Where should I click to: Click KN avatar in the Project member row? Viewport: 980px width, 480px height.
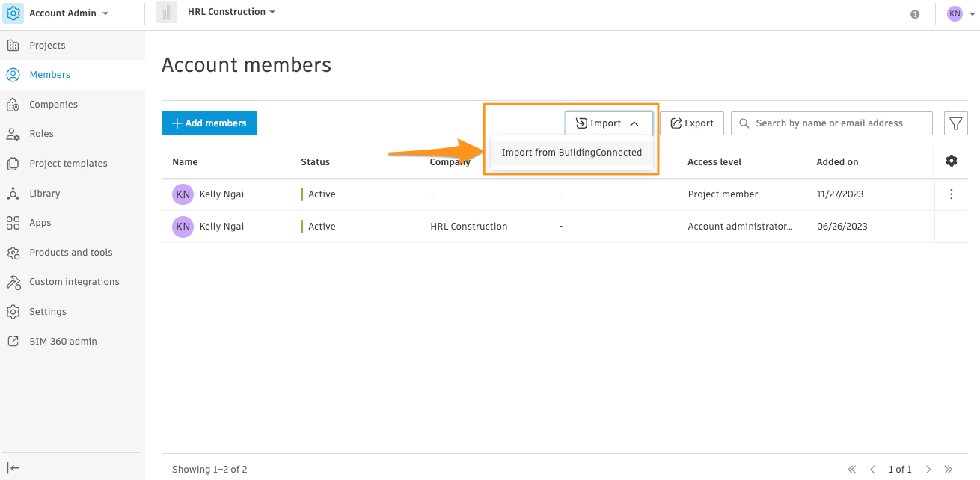(x=183, y=194)
